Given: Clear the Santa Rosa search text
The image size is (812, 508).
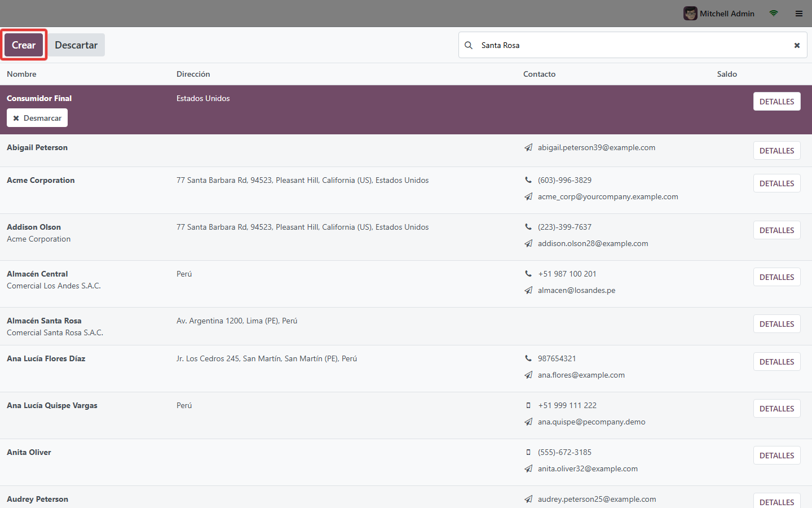Looking at the screenshot, I should click(x=797, y=45).
